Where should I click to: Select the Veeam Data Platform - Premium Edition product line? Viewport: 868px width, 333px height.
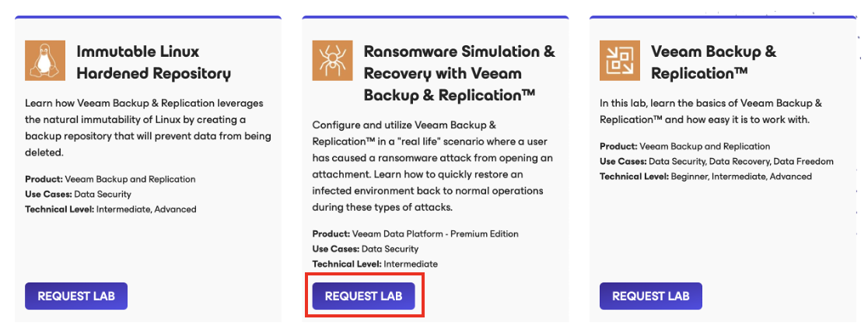[x=415, y=234]
